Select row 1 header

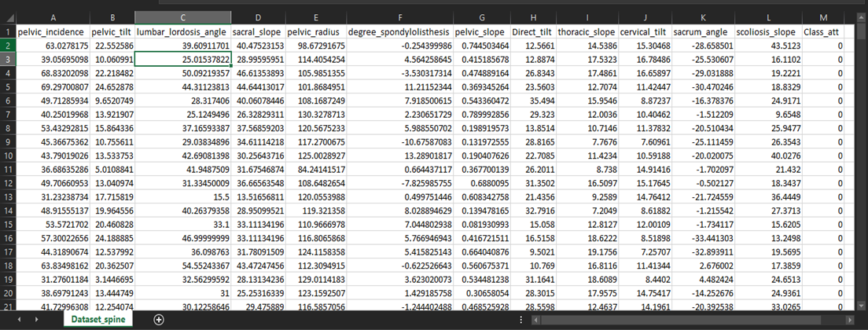tap(8, 32)
